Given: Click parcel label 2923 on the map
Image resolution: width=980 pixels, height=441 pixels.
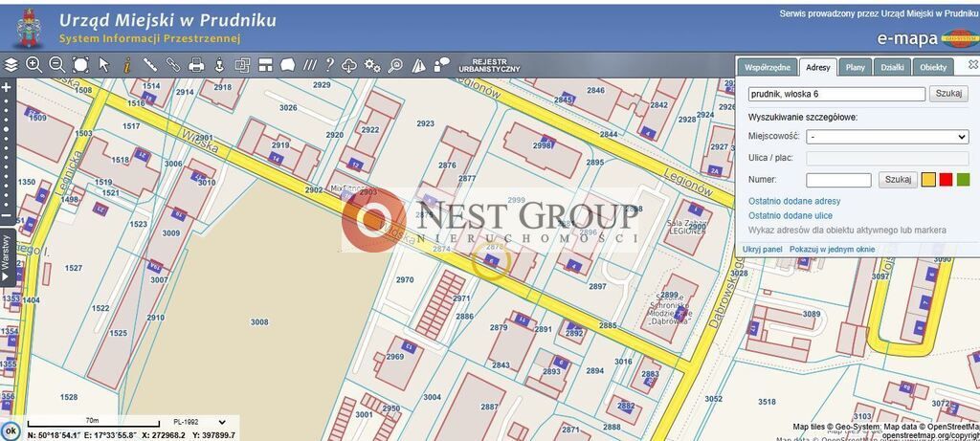Looking at the screenshot, I should click(425, 123).
